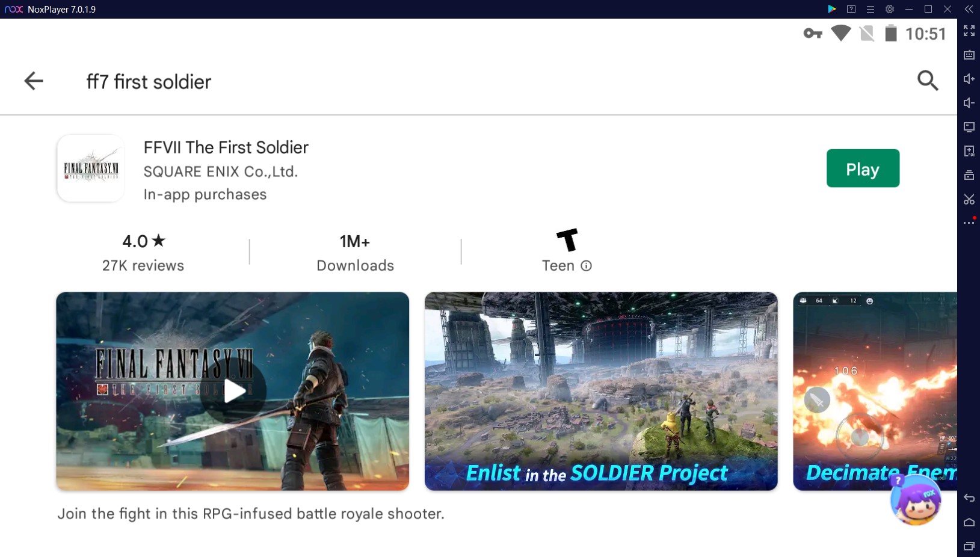Read the battle royale shooter description text
The image size is (980, 557).
[x=251, y=514]
